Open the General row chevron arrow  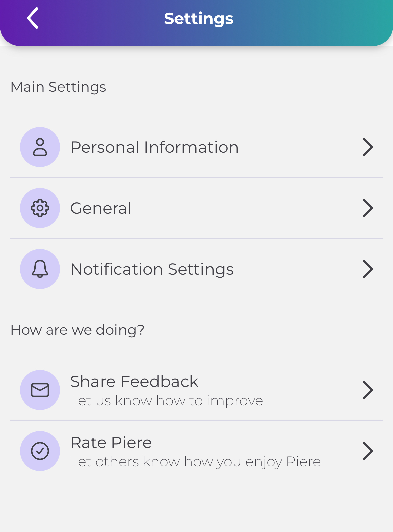click(x=368, y=208)
